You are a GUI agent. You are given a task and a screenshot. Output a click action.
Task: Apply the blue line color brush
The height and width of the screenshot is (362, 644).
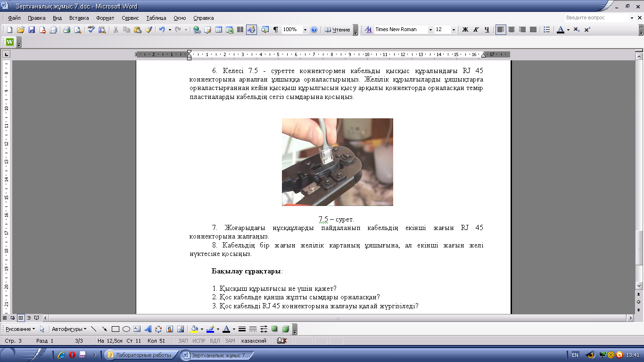210,329
